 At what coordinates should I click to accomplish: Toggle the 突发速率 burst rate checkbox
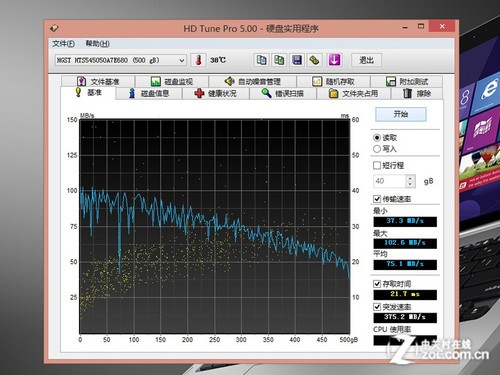coord(377,307)
